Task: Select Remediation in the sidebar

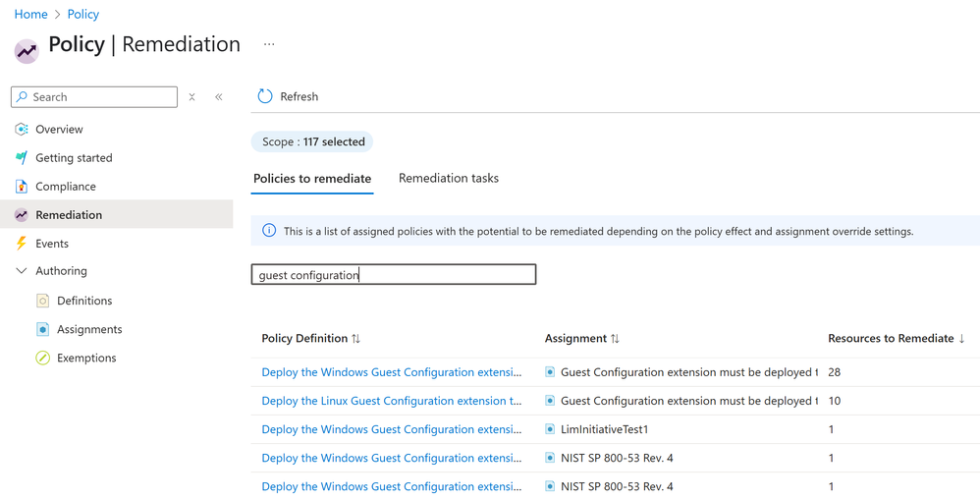Action: (x=116, y=215)
